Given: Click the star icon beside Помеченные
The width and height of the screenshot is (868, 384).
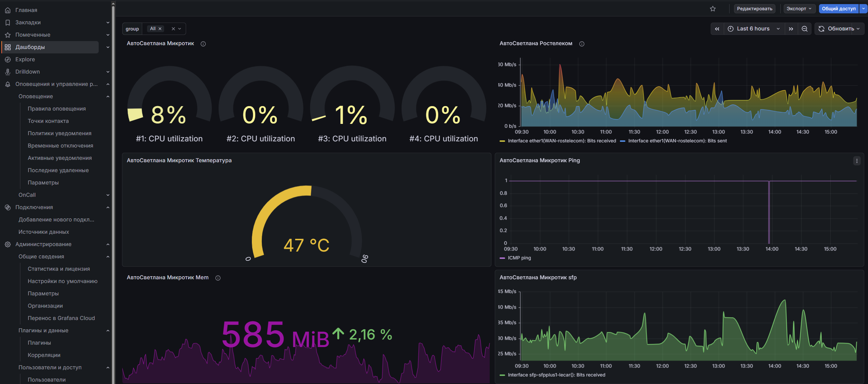Looking at the screenshot, I should (x=8, y=35).
